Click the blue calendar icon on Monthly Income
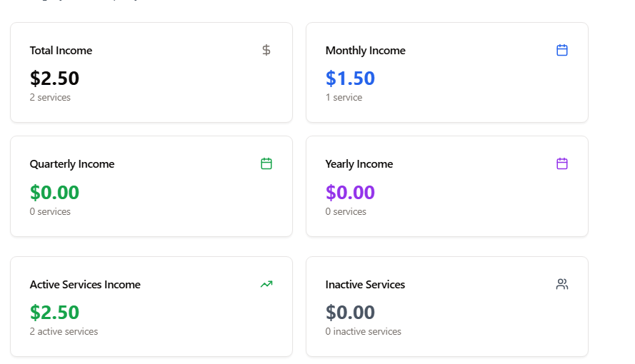This screenshot has width=635, height=364. point(562,50)
